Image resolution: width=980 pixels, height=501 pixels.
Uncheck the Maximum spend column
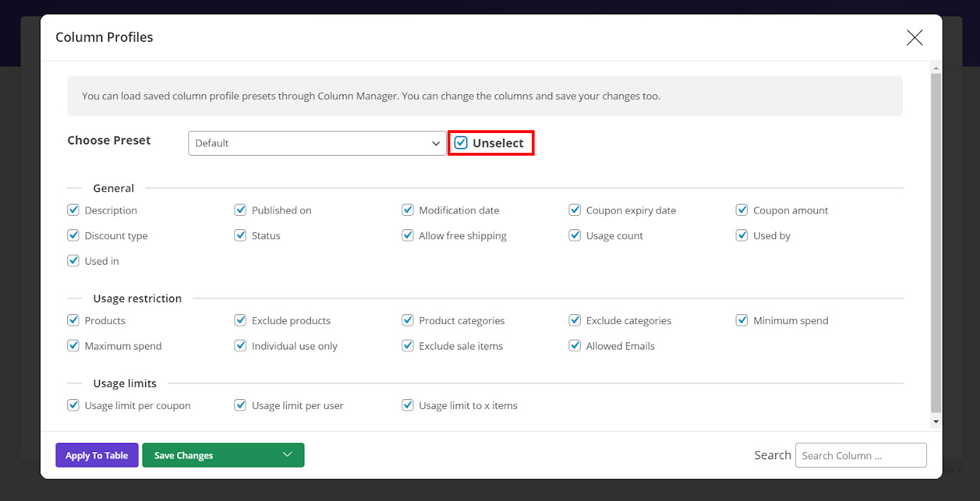click(x=73, y=346)
